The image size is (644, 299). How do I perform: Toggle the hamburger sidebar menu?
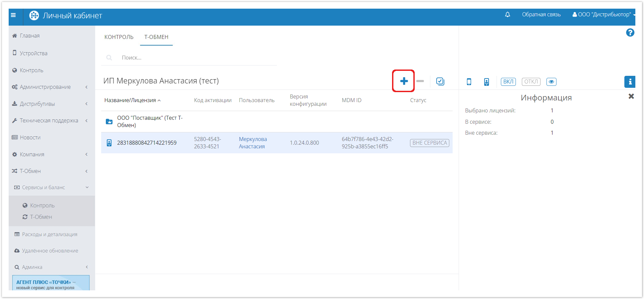click(x=13, y=15)
